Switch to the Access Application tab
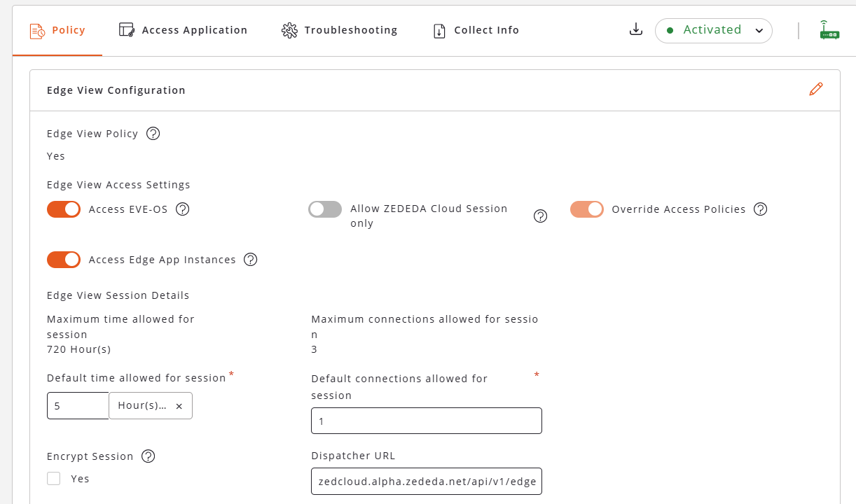 point(183,30)
